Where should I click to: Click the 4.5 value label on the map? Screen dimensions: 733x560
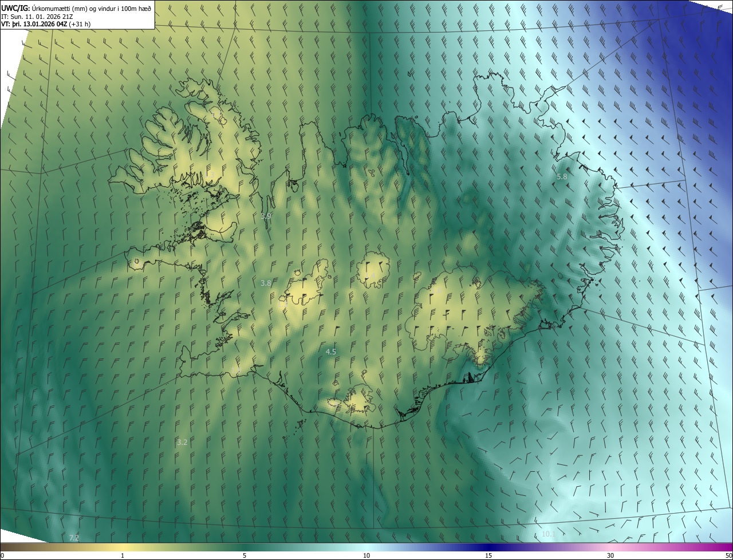[330, 352]
